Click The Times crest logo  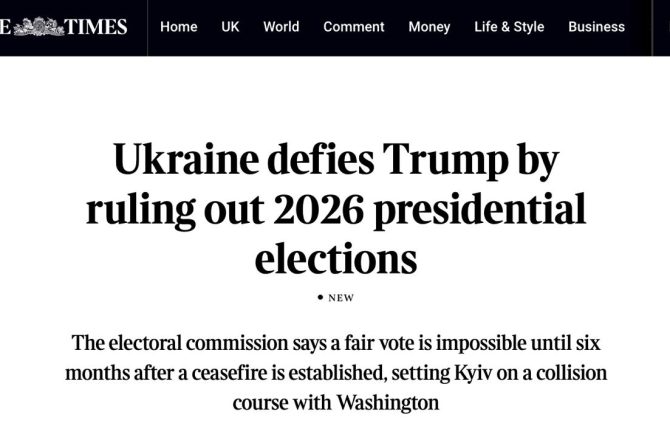[38, 26]
